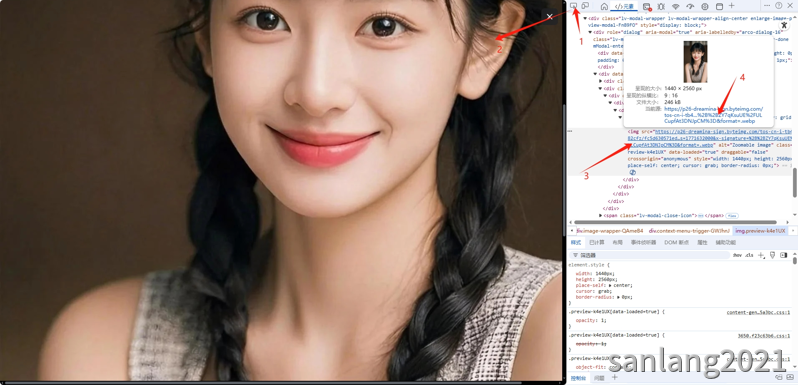
Task: Open the DevTools welcome home tab
Action: pyautogui.click(x=604, y=6)
